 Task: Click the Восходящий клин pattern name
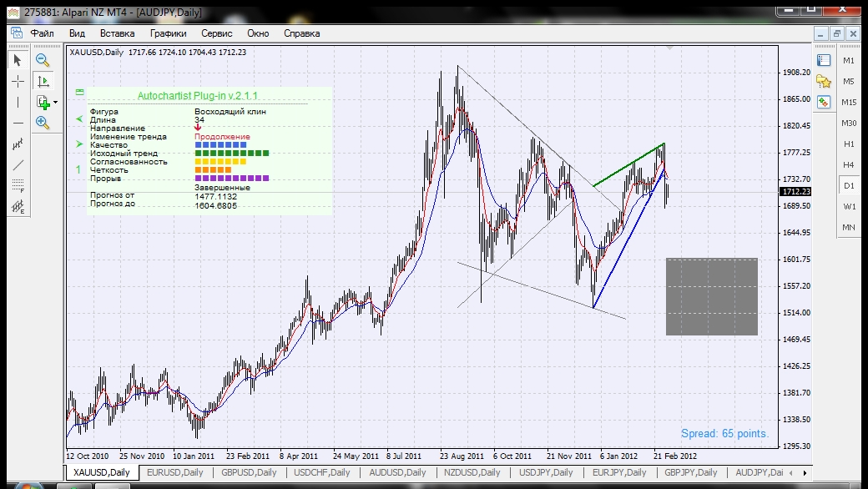pos(230,111)
